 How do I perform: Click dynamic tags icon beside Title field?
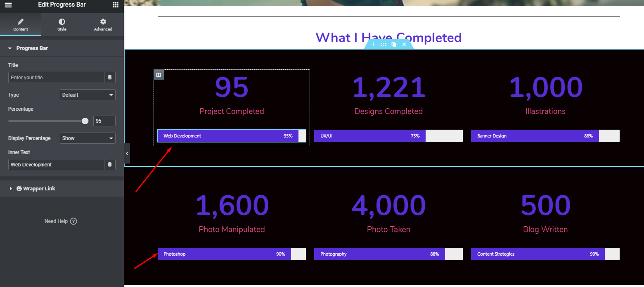click(110, 78)
